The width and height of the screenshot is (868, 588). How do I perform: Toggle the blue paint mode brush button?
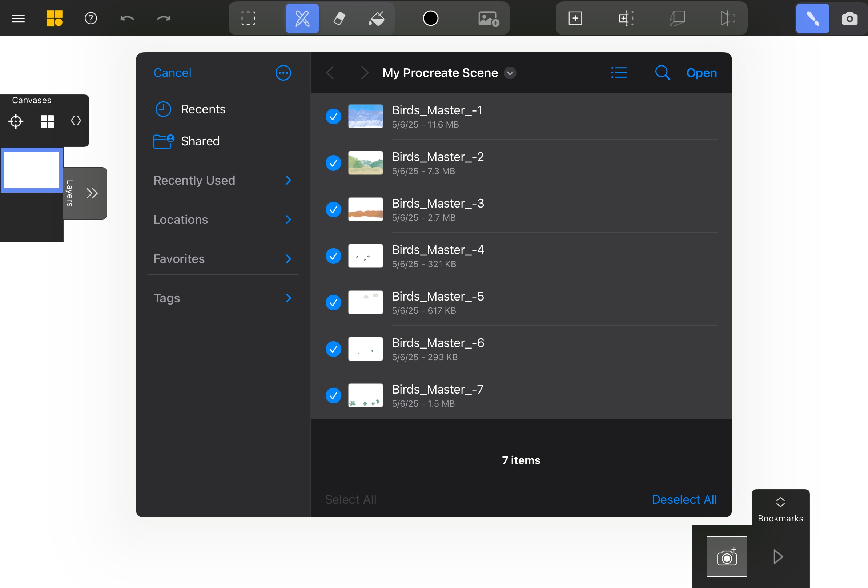(x=812, y=18)
